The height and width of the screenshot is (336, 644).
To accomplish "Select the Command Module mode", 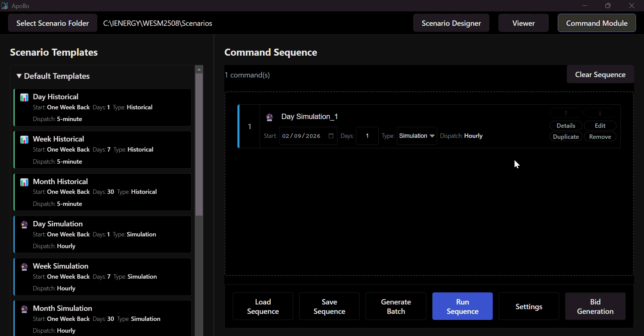I will click(x=597, y=23).
